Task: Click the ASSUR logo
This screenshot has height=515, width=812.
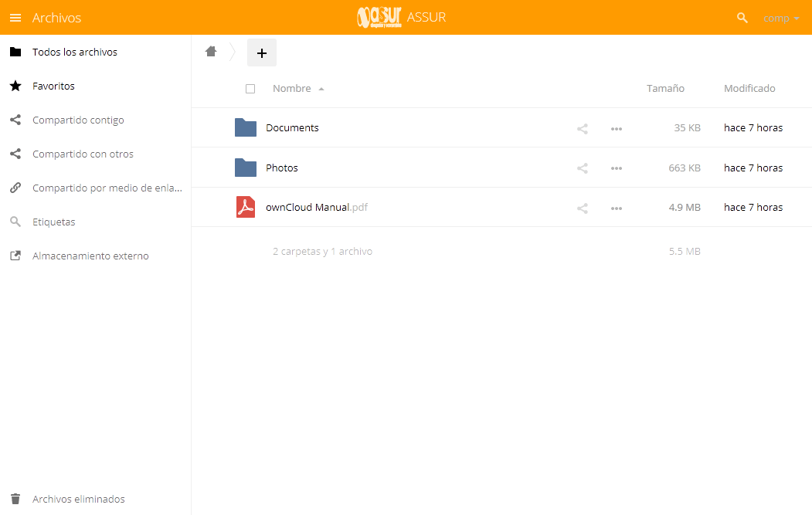Action: coord(379,17)
